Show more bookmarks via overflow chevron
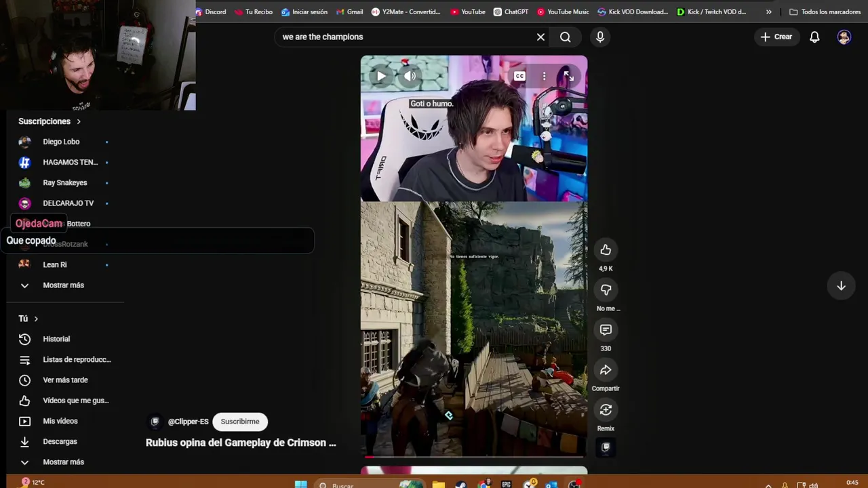This screenshot has width=868, height=488. pyautogui.click(x=768, y=12)
